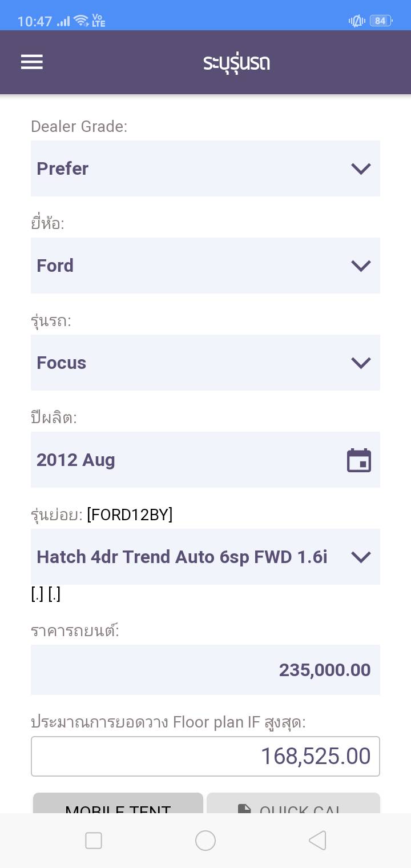411x868 pixels.
Task: Expand the Dealer Grade dropdown
Action: point(205,168)
